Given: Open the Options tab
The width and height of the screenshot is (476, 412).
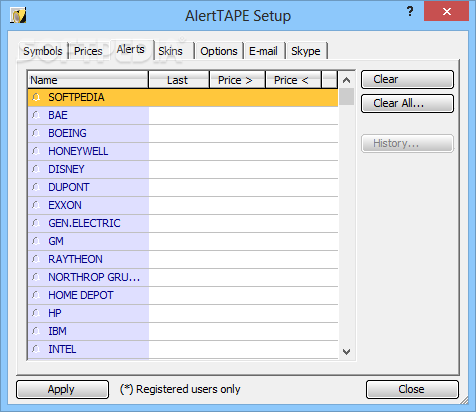Looking at the screenshot, I should (x=219, y=51).
